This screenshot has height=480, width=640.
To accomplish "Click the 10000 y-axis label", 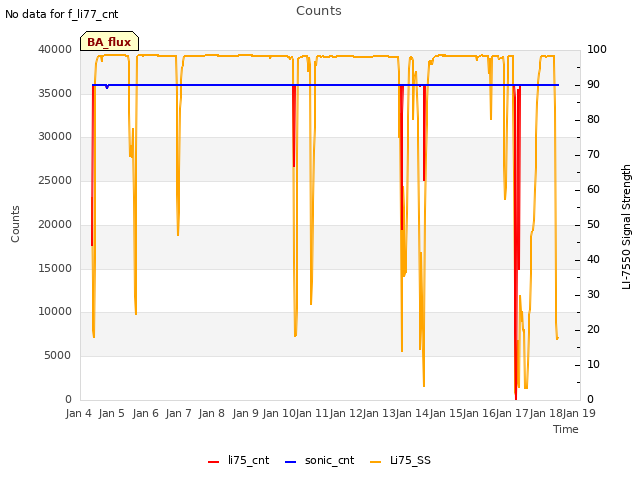I will click(x=55, y=312).
